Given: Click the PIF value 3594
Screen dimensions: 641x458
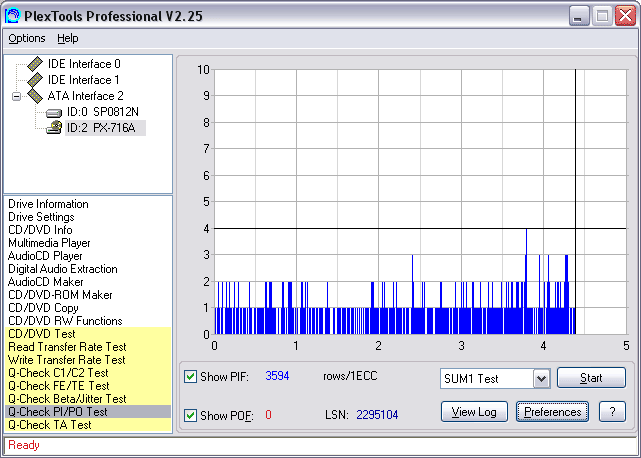Looking at the screenshot, I should 277,376.
